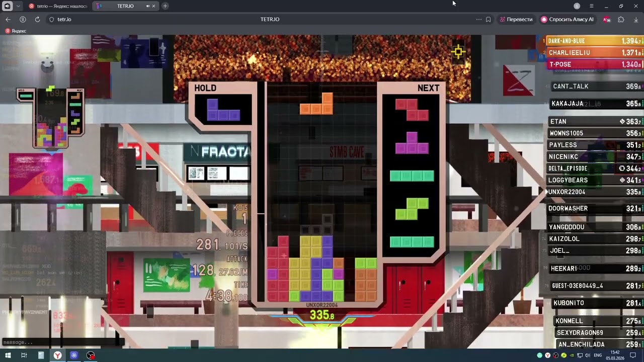This screenshot has width=644, height=362.
Task: Open Task View on the taskbar
Action: pyautogui.click(x=24, y=355)
